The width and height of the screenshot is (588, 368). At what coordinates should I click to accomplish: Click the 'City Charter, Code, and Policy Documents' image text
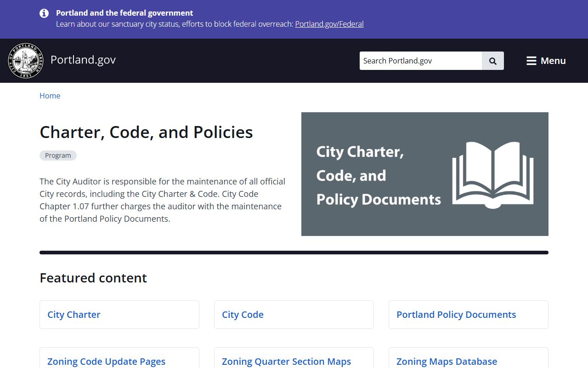(x=378, y=175)
